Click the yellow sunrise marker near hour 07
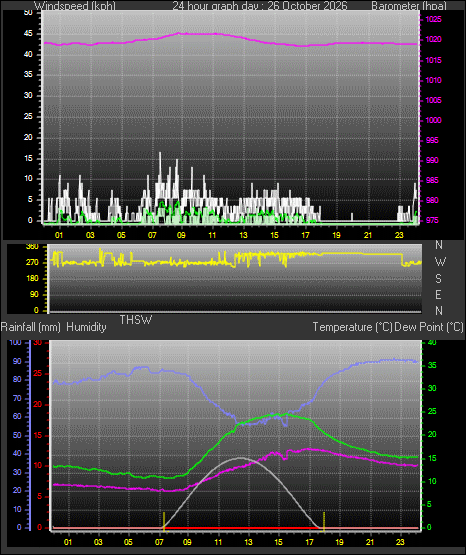This screenshot has width=466, height=555. tap(164, 521)
